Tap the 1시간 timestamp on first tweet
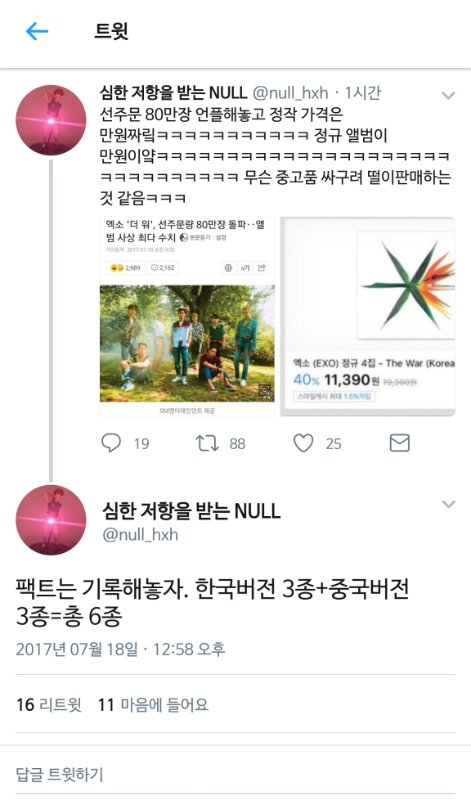Screen dimensions: 471x800 point(363,93)
